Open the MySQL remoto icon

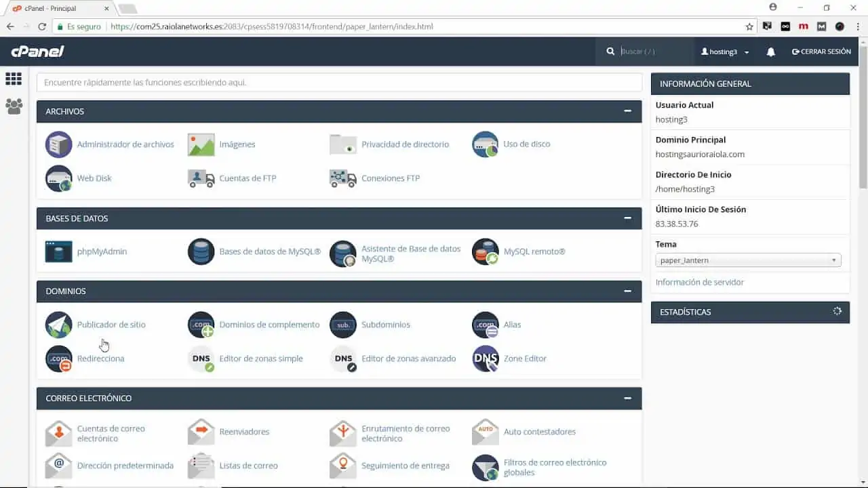pos(486,251)
